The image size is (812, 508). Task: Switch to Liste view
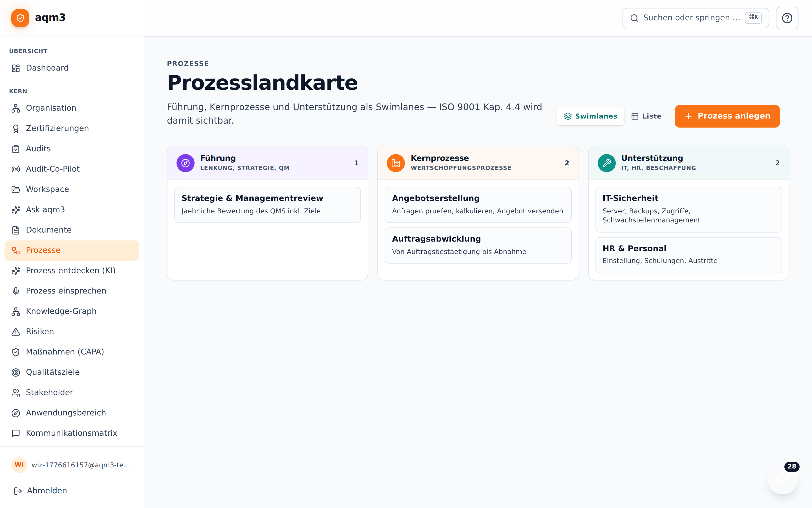(646, 116)
